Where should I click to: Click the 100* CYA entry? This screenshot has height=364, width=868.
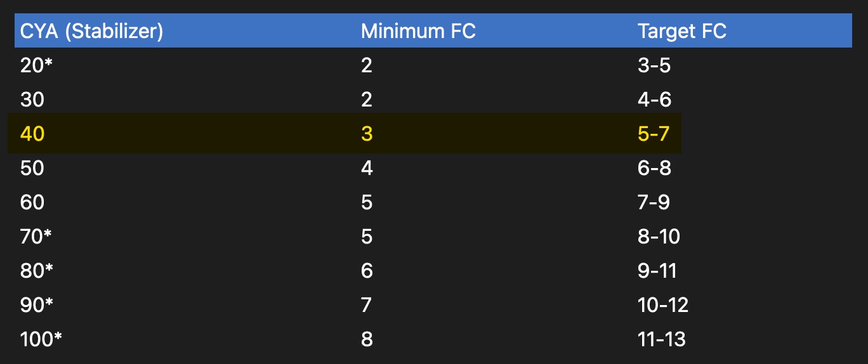[41, 339]
